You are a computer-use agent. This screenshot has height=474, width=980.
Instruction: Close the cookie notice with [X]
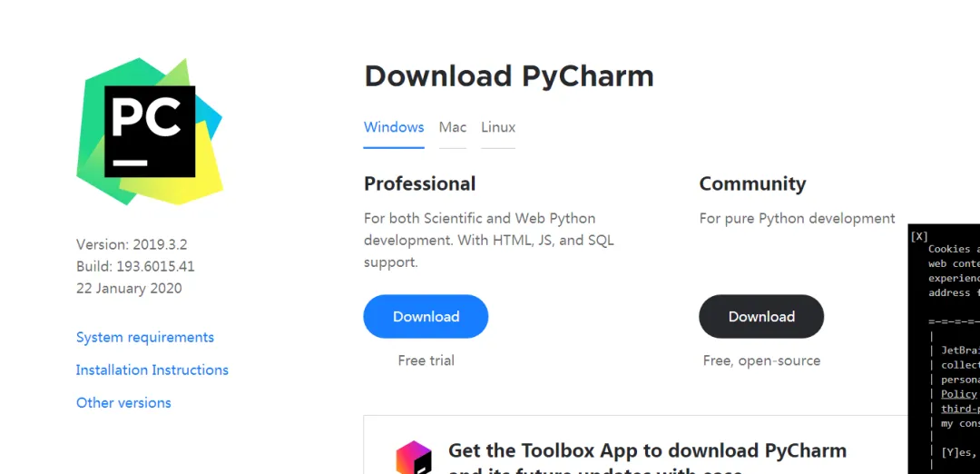(918, 236)
